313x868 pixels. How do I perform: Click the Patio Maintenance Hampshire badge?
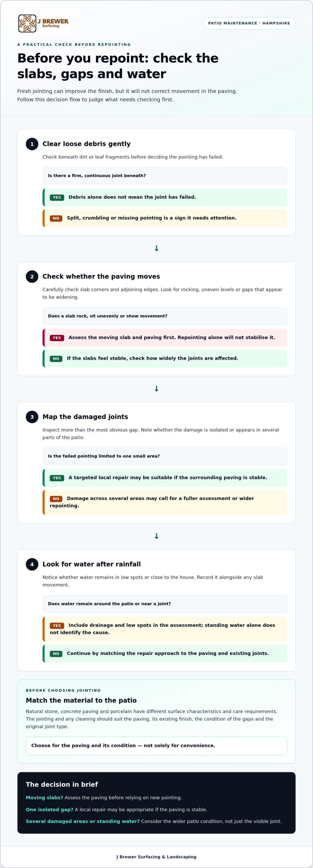click(x=249, y=23)
